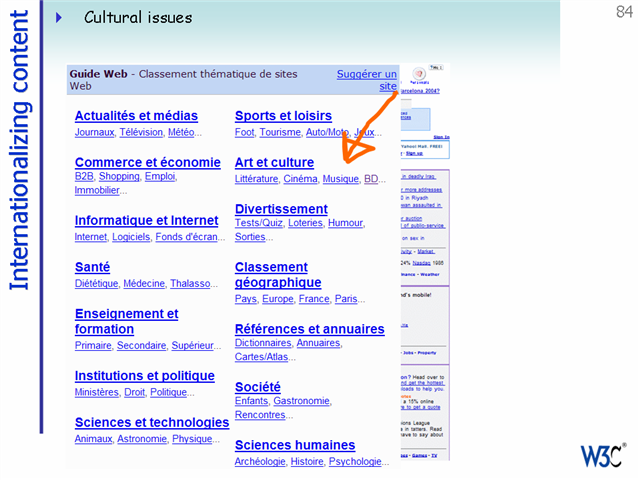Open the Santé category
The height and width of the screenshot is (480, 640).
(x=92, y=267)
